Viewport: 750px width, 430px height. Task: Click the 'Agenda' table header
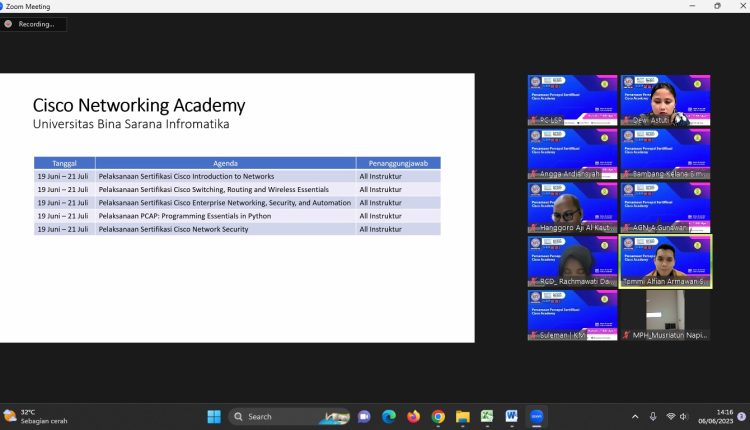(x=225, y=163)
